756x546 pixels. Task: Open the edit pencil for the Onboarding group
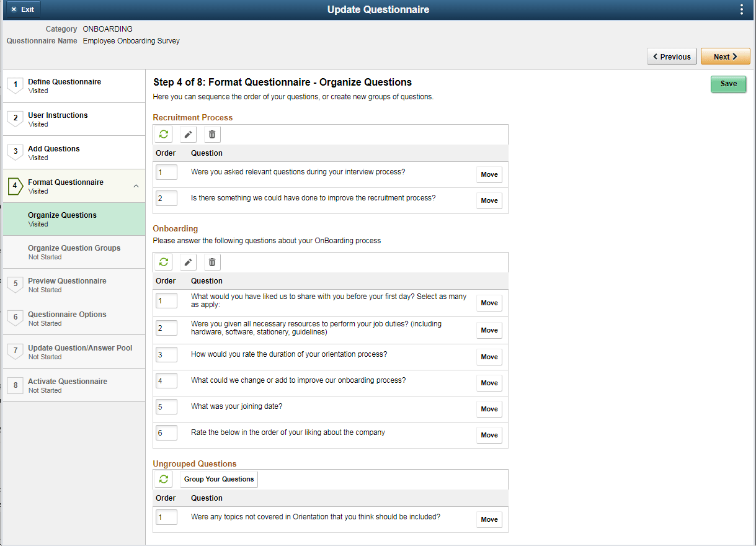click(188, 262)
